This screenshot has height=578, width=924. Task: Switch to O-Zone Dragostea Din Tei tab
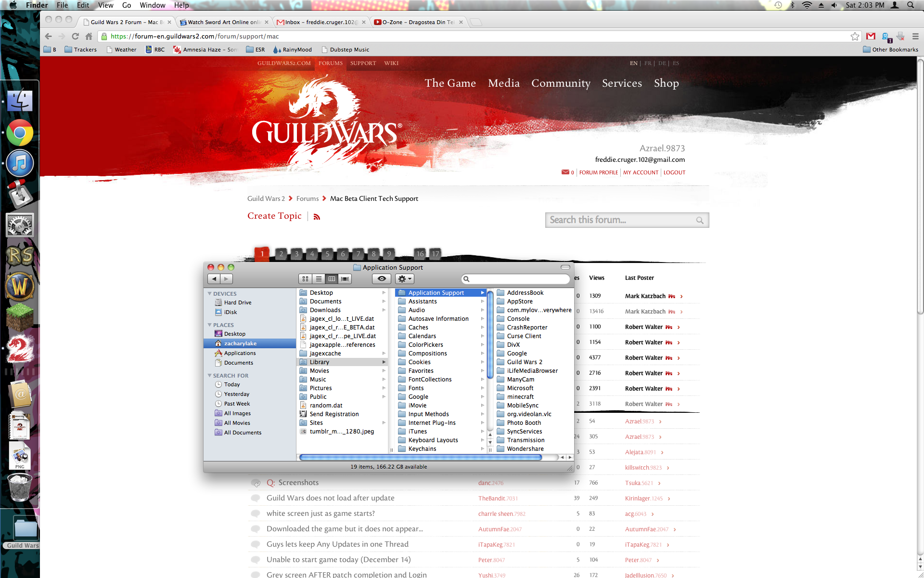pos(418,22)
